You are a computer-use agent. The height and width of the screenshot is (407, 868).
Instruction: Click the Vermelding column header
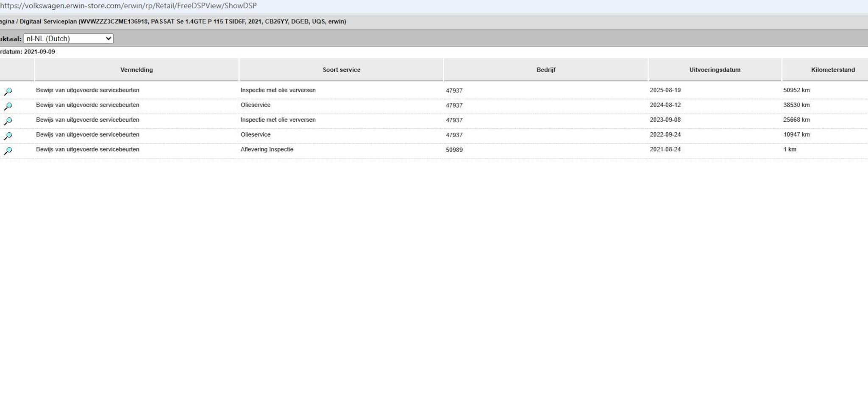[136, 70]
